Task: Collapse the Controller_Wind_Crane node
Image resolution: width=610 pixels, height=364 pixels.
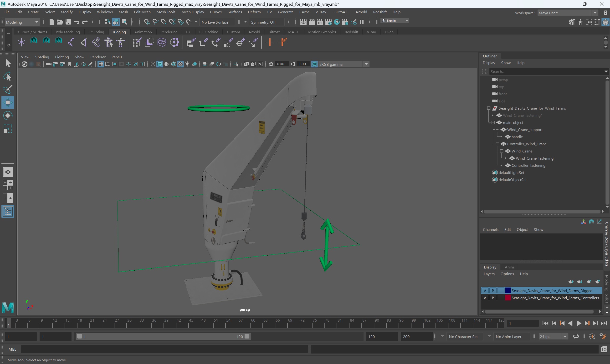Action: click(x=497, y=144)
